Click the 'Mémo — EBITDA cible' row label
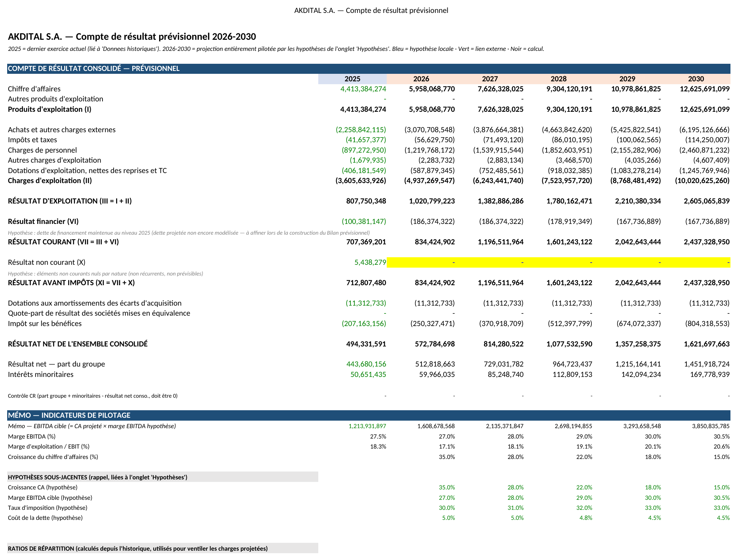 tap(92, 426)
